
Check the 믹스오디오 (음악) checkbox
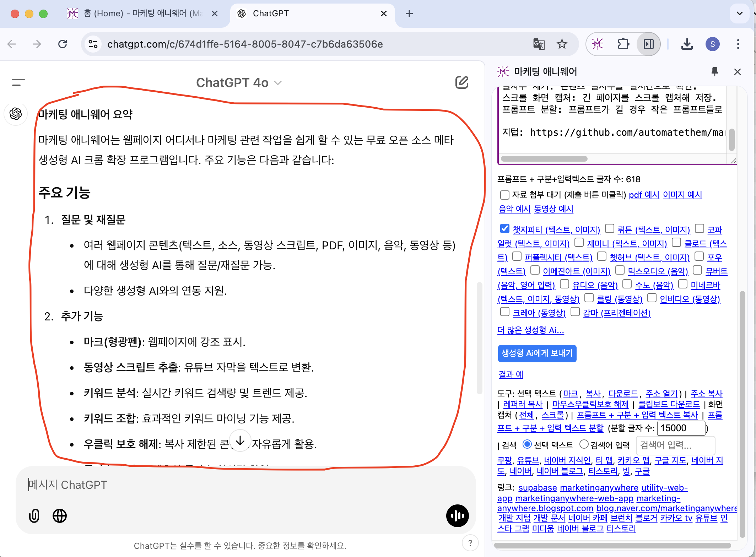tap(620, 270)
